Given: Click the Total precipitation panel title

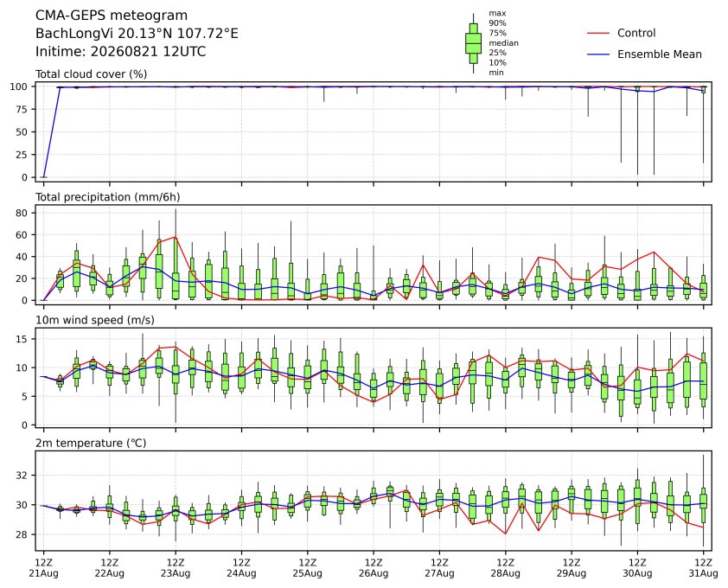Looking at the screenshot, I should 108,197.
